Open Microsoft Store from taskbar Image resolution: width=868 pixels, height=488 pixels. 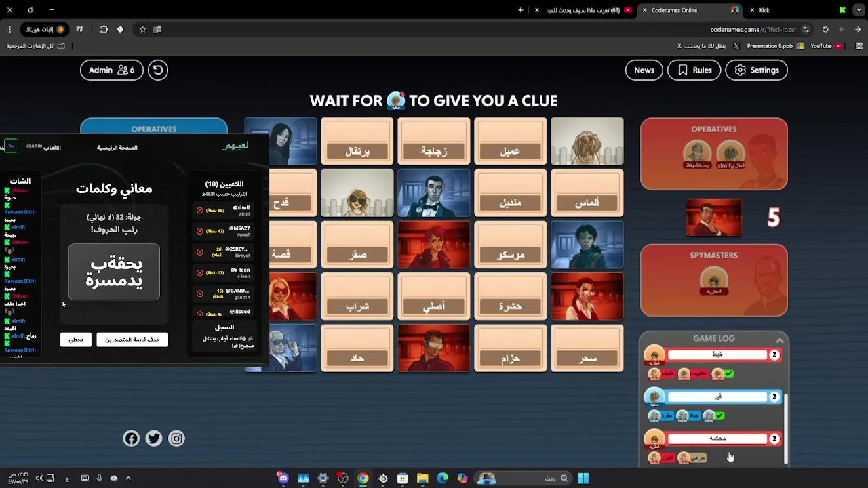click(403, 478)
